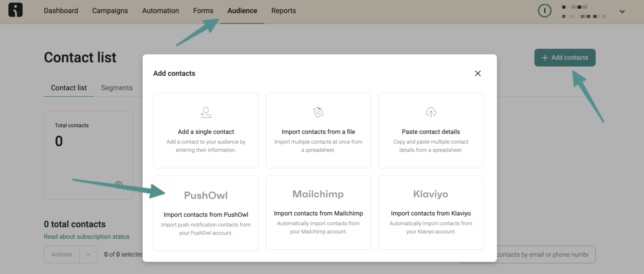Expand the Actions dropdown arrow
The width and height of the screenshot is (644, 274).
coord(88,254)
